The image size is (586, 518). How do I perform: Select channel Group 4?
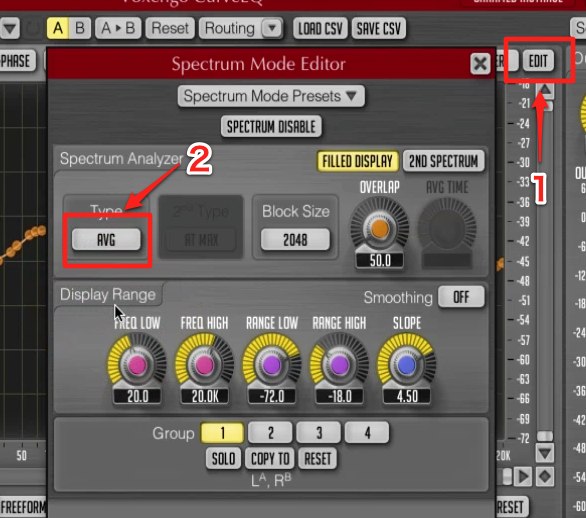(367, 433)
